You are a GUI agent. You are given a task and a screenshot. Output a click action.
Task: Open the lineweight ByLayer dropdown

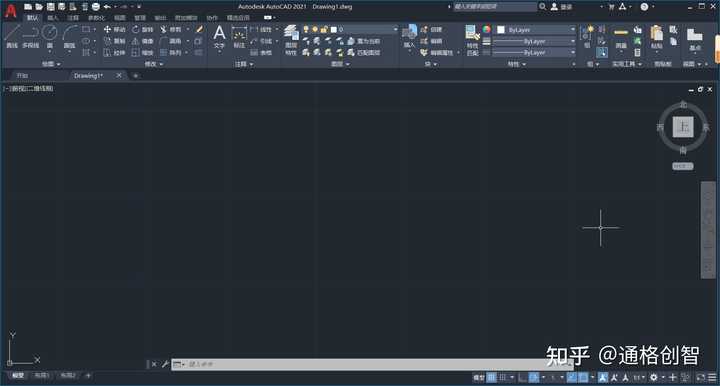[x=534, y=41]
